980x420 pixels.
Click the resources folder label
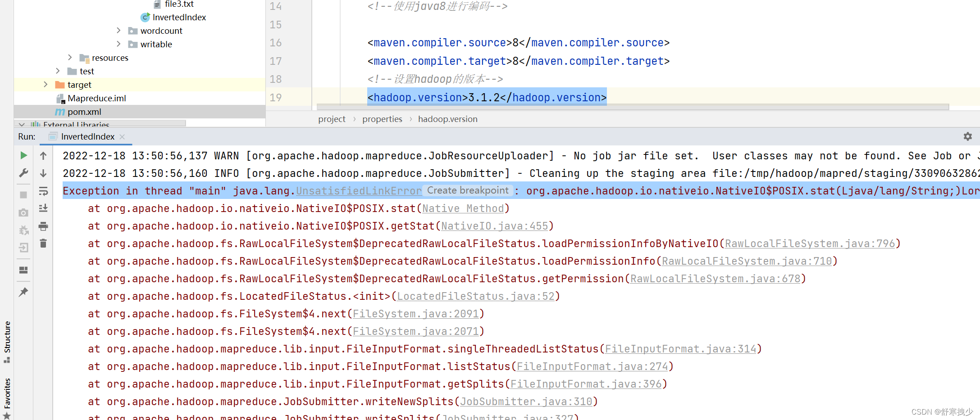110,58
